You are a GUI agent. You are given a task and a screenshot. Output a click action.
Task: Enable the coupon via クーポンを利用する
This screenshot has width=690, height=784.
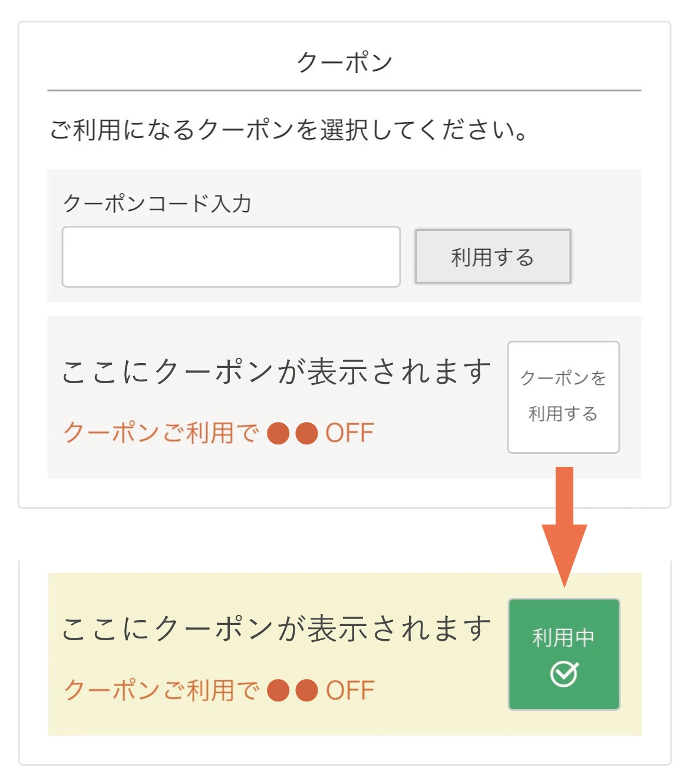click(563, 396)
